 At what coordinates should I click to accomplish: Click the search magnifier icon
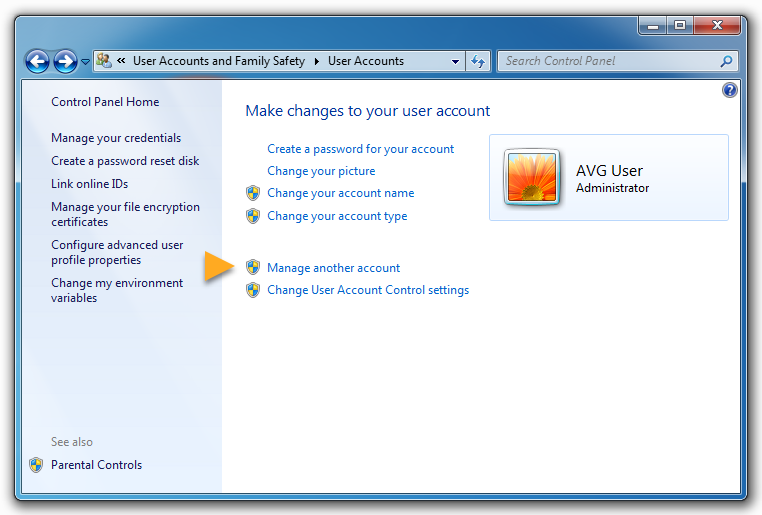(727, 61)
